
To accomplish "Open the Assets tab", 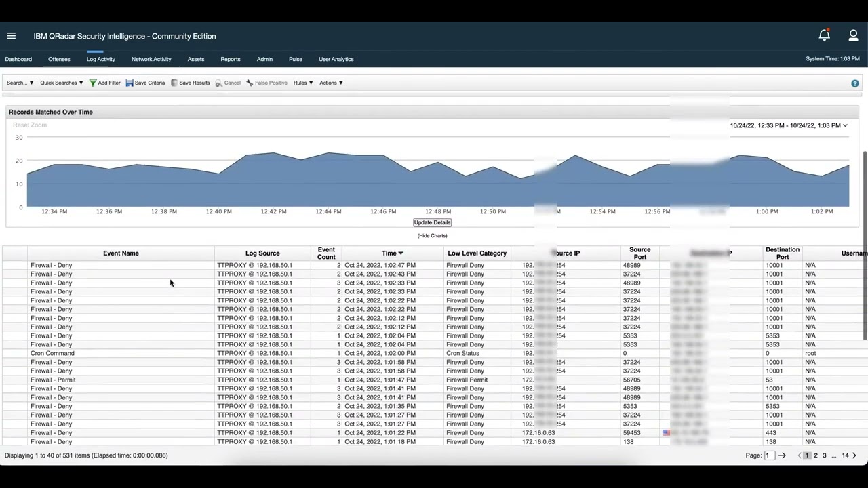I will 196,59.
